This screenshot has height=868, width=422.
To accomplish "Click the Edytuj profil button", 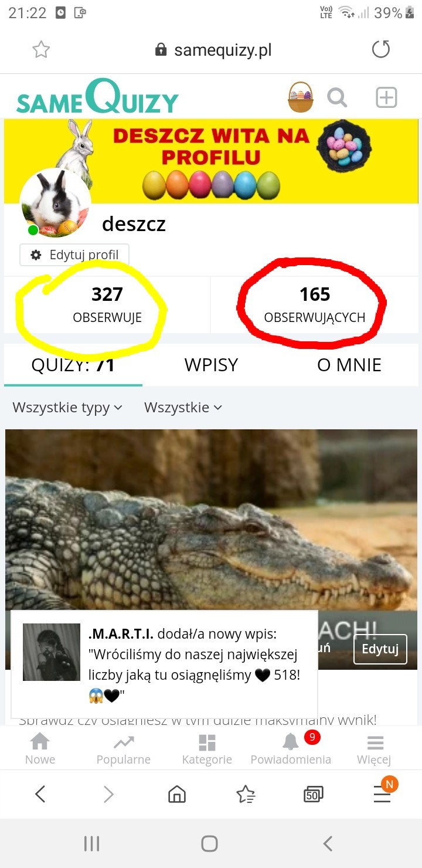I will pyautogui.click(x=74, y=255).
